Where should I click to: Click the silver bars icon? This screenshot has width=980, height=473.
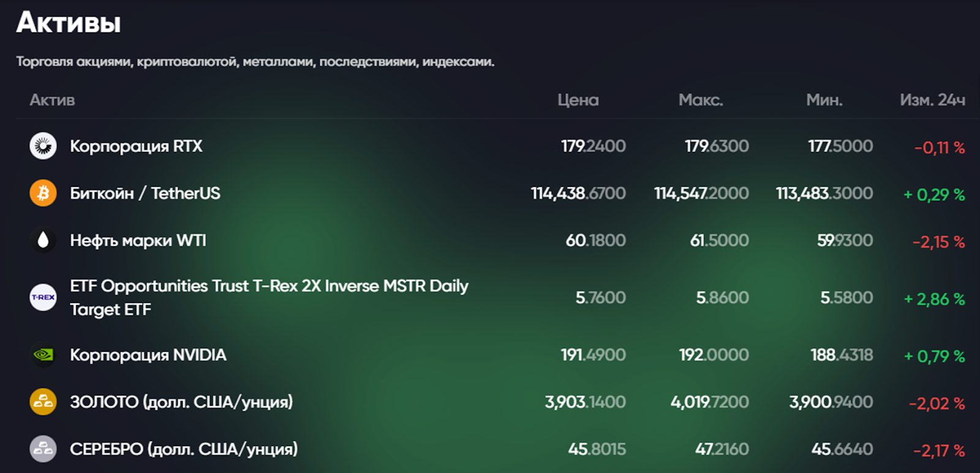(43, 448)
